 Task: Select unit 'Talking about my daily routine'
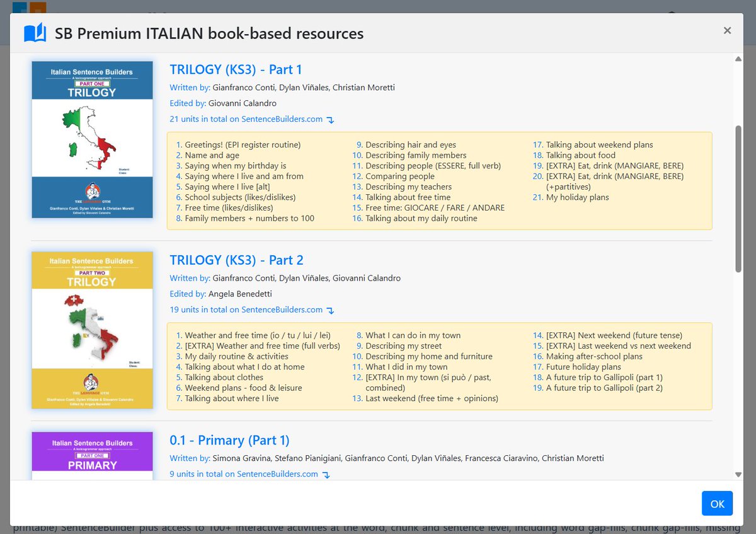click(x=421, y=218)
